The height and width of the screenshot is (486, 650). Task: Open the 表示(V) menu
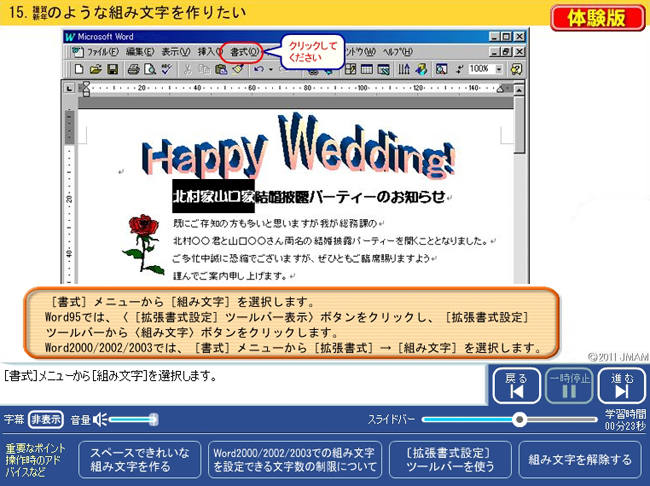click(x=176, y=52)
